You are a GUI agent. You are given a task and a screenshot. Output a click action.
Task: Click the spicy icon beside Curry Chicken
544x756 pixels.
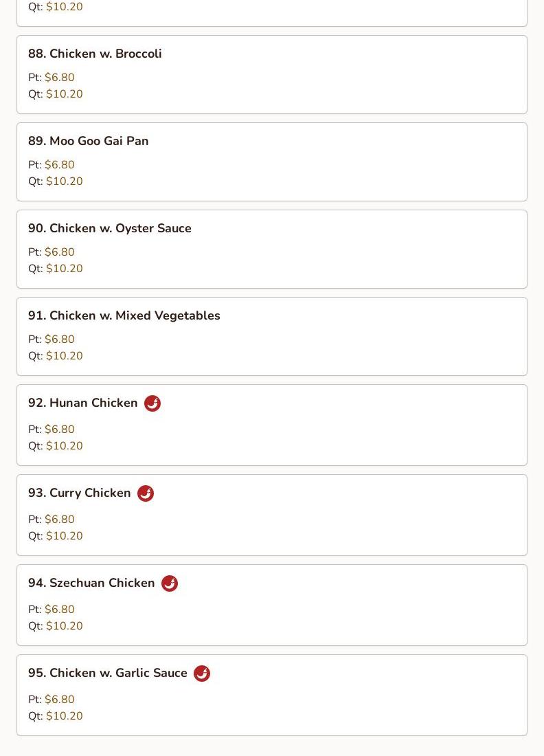click(146, 493)
